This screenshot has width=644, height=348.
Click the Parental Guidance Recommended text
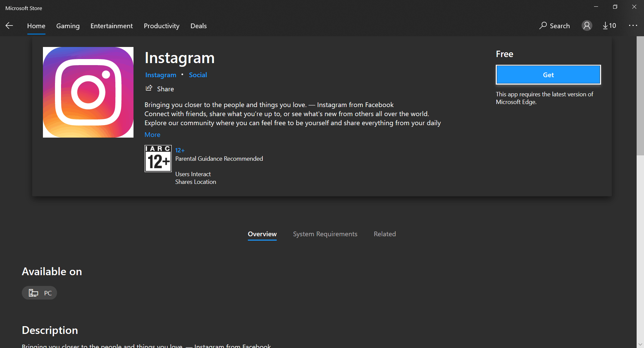pos(219,159)
